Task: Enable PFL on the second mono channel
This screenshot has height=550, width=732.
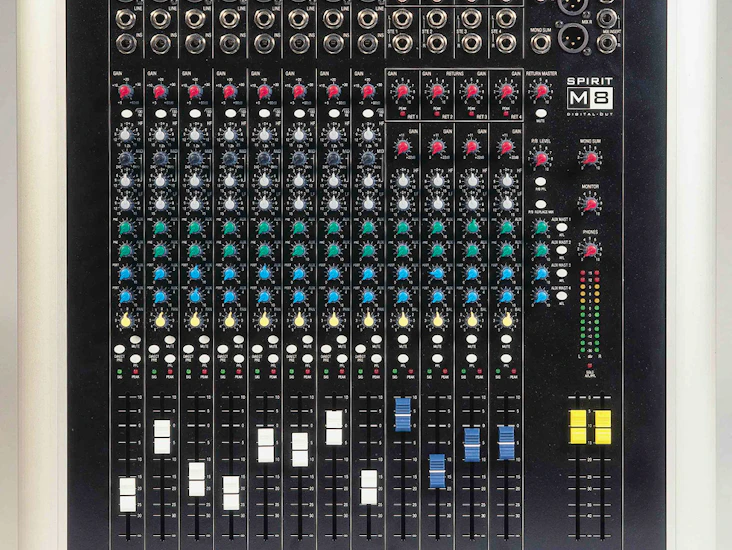Action: pos(170,359)
